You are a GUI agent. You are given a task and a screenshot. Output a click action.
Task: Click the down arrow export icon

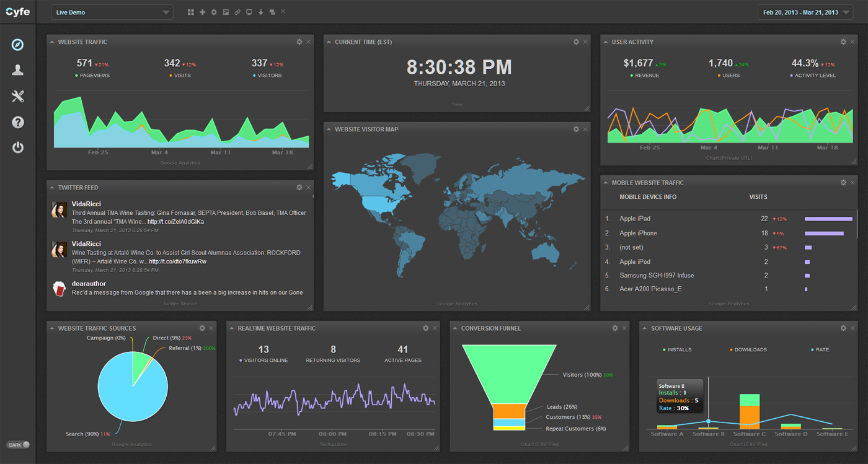260,12
